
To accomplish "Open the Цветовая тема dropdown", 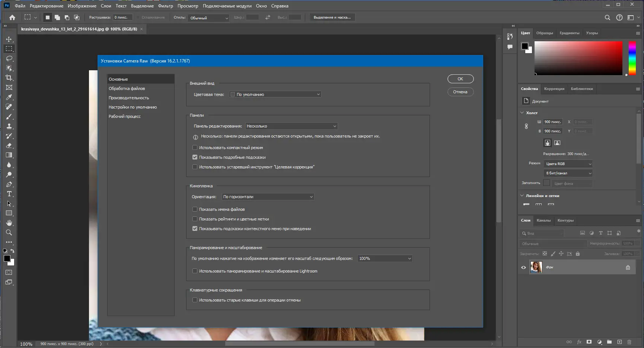I will pyautogui.click(x=275, y=94).
